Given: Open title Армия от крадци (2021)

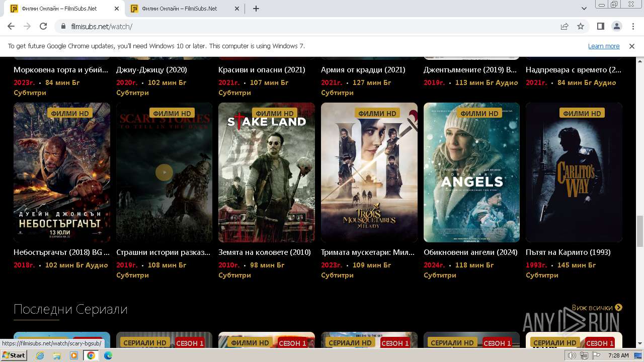Looking at the screenshot, I should click(x=363, y=70).
